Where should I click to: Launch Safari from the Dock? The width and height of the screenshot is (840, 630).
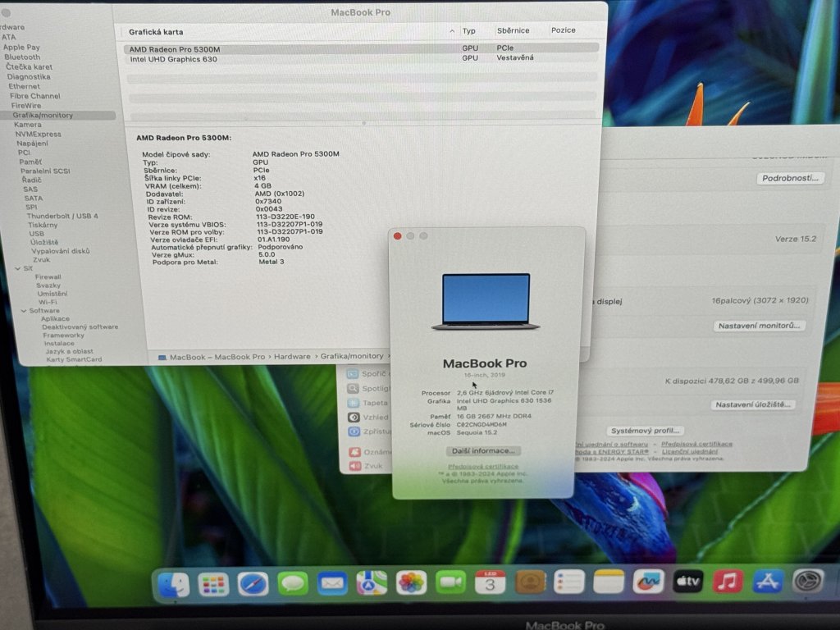[253, 584]
